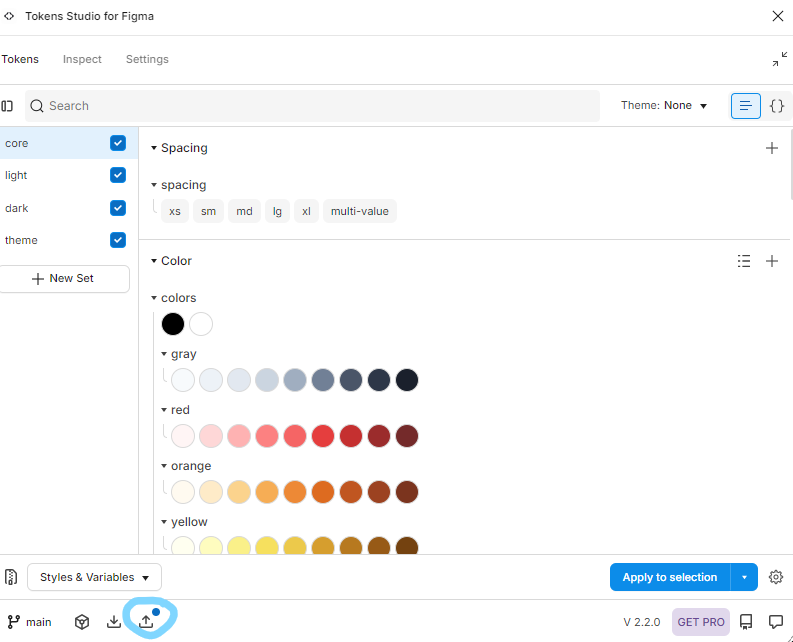
Task: Click the search magnifier icon
Action: point(37,106)
